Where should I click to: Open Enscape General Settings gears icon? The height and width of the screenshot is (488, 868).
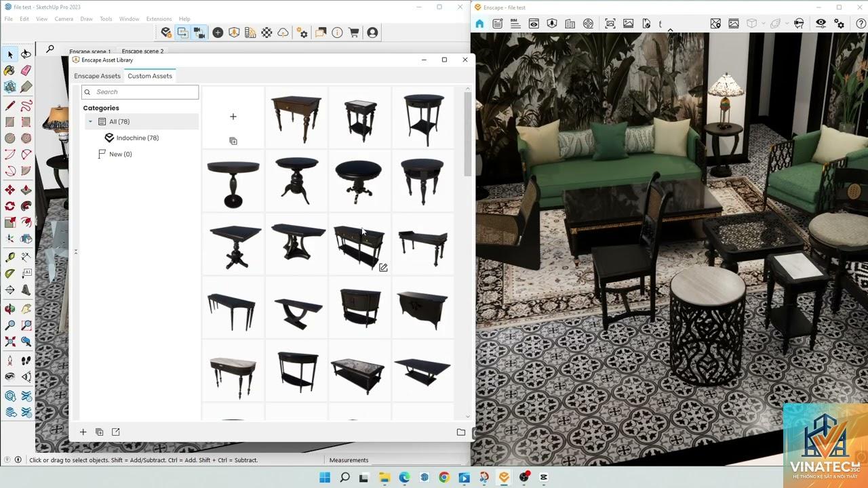[302, 33]
